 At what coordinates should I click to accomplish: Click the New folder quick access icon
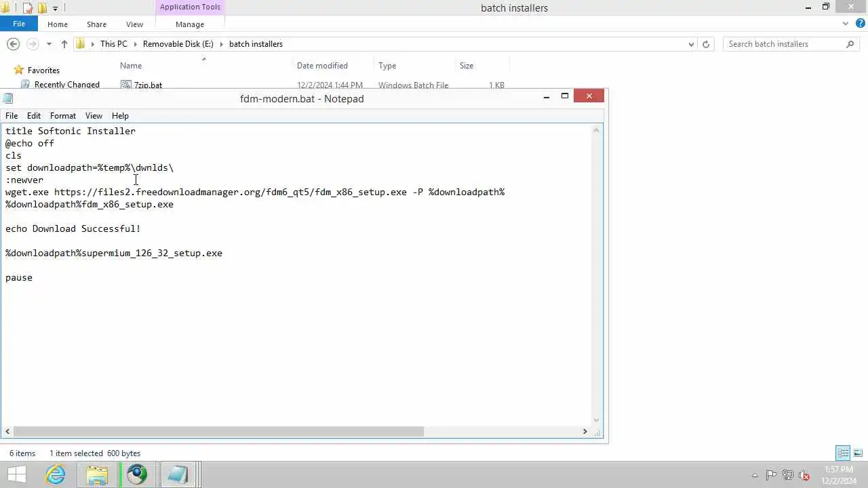42,8
